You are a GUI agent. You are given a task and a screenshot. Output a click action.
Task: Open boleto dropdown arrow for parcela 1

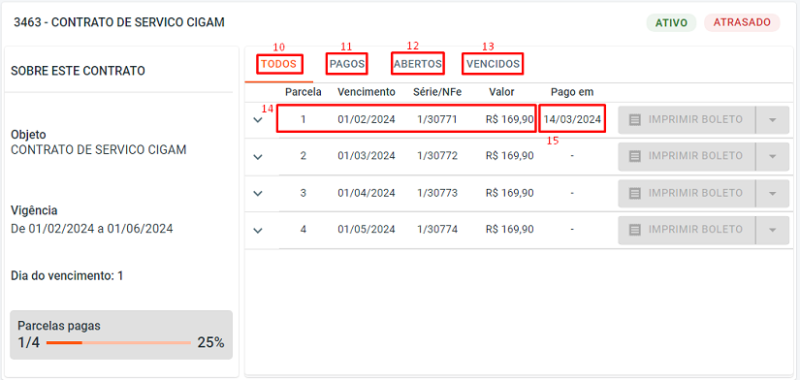click(x=772, y=120)
